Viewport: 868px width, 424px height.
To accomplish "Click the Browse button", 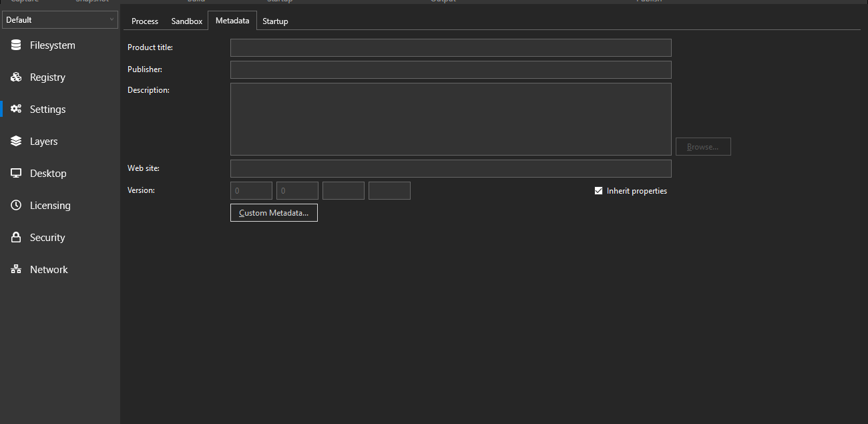I will pyautogui.click(x=703, y=146).
